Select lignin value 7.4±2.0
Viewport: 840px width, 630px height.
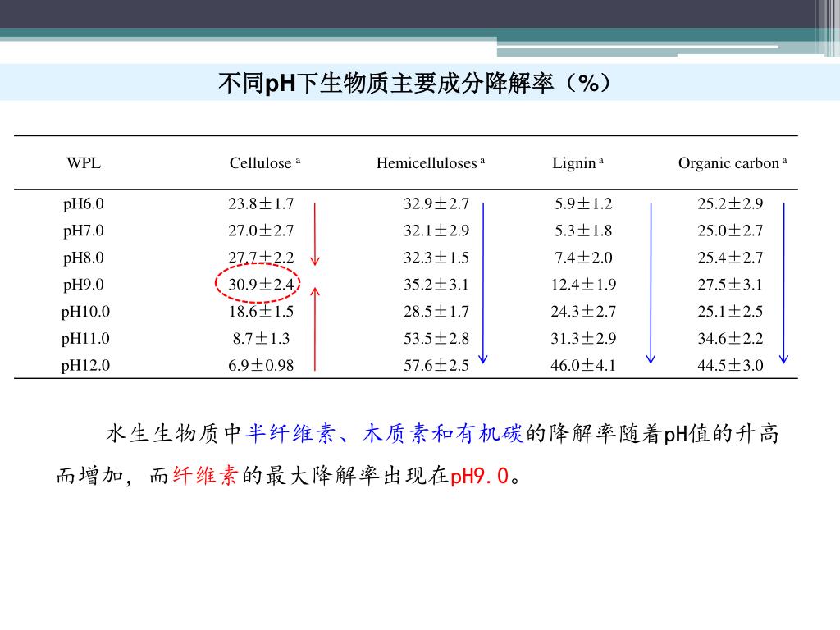[x=583, y=258]
